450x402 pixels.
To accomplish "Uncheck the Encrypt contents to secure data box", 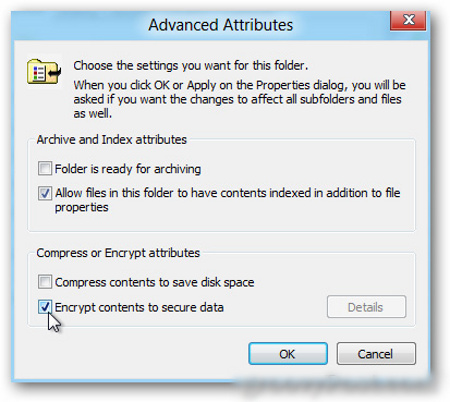I will 45,307.
